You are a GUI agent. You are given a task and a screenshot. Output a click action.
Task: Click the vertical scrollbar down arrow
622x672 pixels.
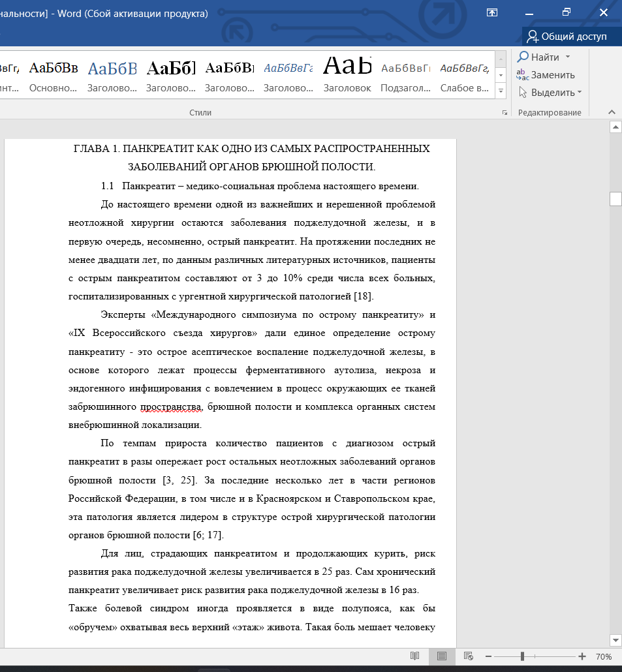click(615, 639)
